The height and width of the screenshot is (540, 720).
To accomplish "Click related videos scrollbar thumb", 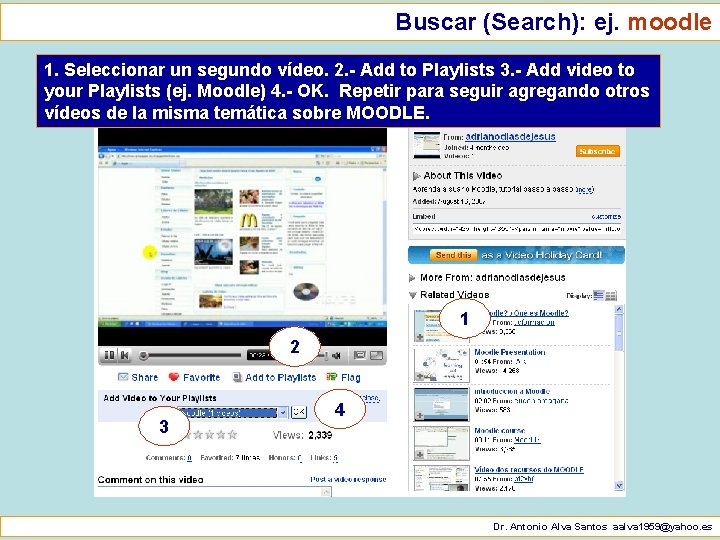I will coord(619,333).
